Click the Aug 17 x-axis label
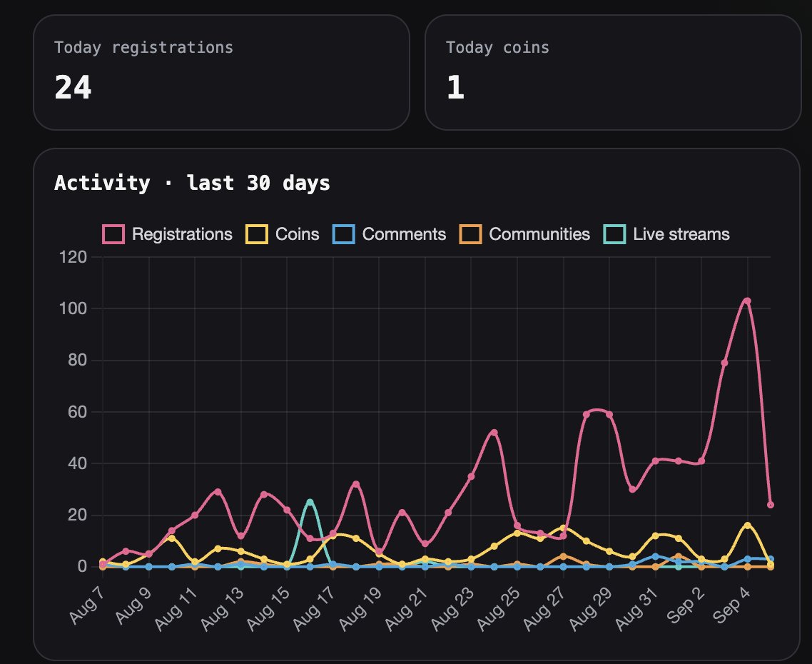This screenshot has height=664, width=812. pos(314,608)
